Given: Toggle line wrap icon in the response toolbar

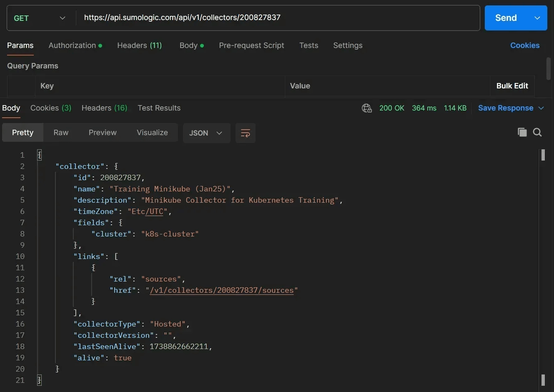Looking at the screenshot, I should pyautogui.click(x=245, y=133).
